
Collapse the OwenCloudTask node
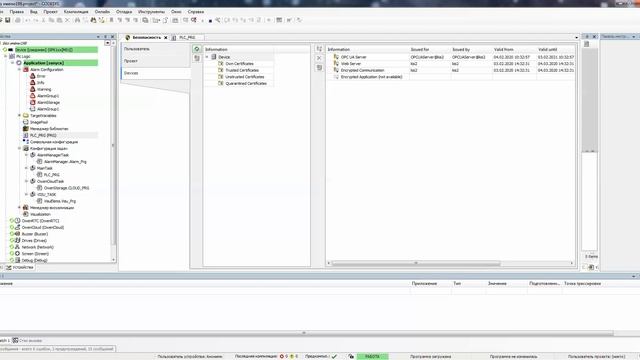pyautogui.click(x=27, y=181)
